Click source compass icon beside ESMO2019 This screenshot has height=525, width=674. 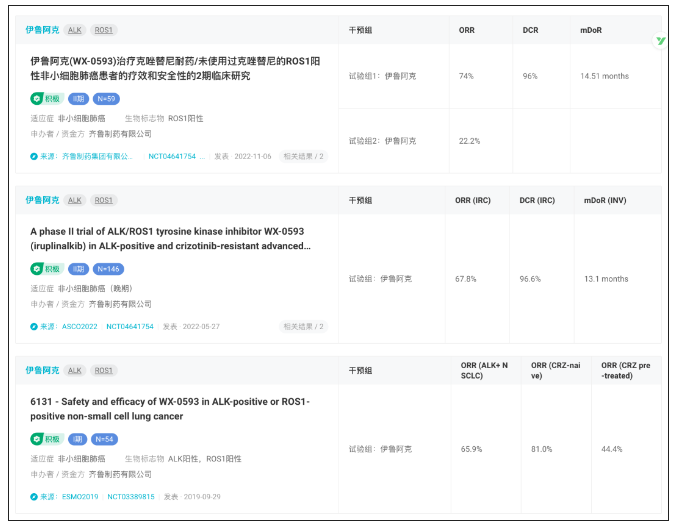[34, 496]
